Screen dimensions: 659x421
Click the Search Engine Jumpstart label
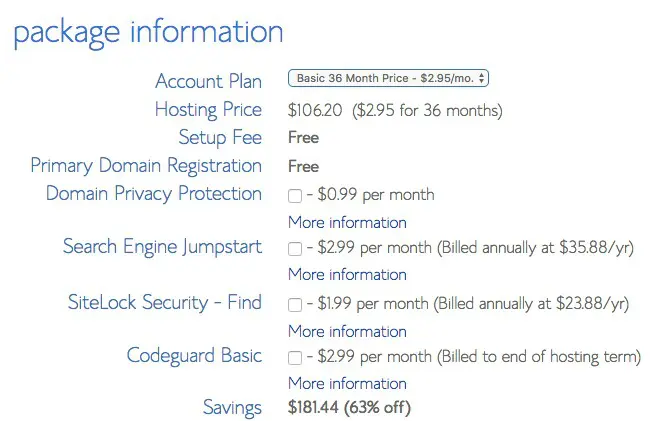(x=162, y=246)
